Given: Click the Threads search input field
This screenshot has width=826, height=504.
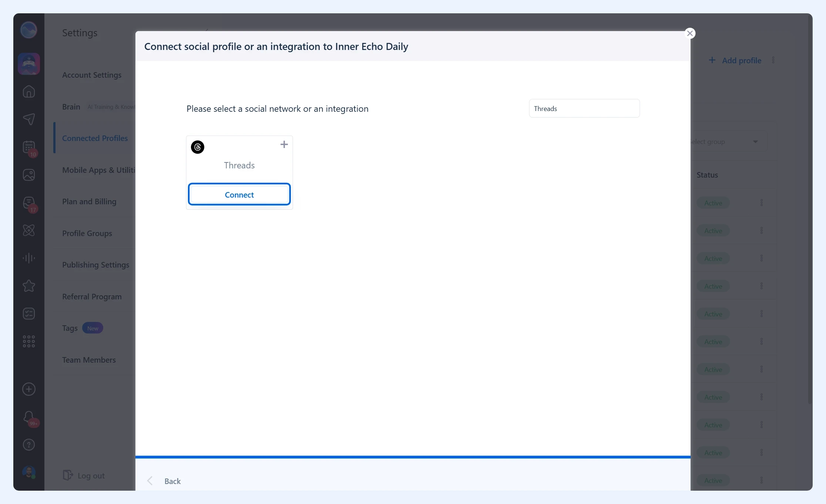Looking at the screenshot, I should 584,108.
